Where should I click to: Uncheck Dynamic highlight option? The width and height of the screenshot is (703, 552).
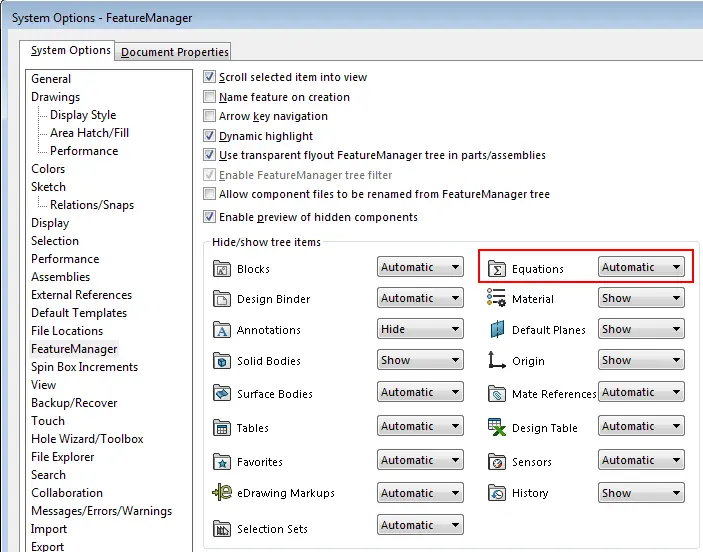[x=210, y=136]
